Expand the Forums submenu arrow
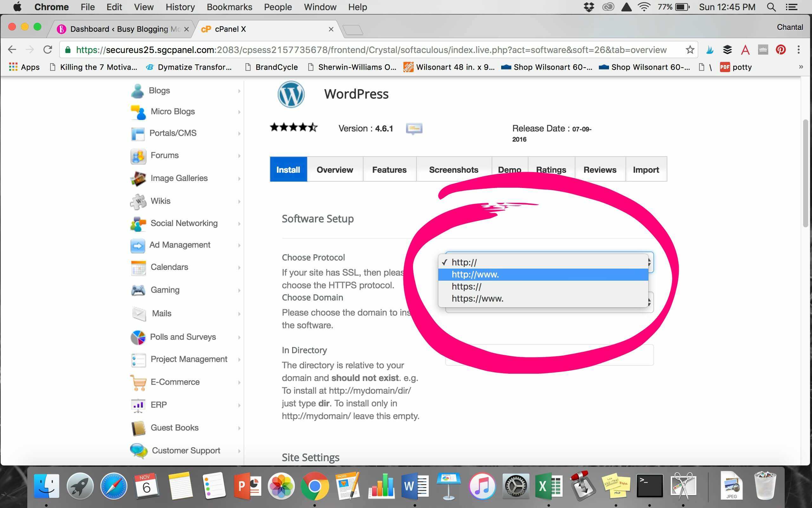Image resolution: width=812 pixels, height=508 pixels. tap(239, 156)
